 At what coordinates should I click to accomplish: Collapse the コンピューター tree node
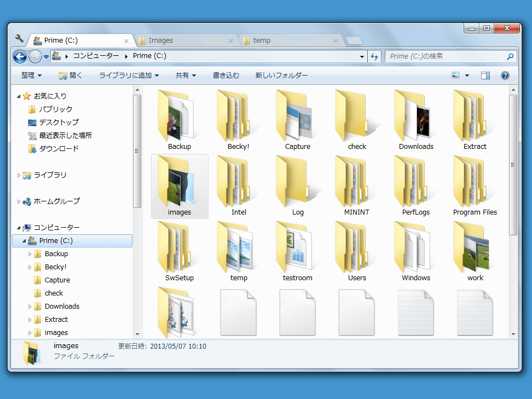click(19, 228)
